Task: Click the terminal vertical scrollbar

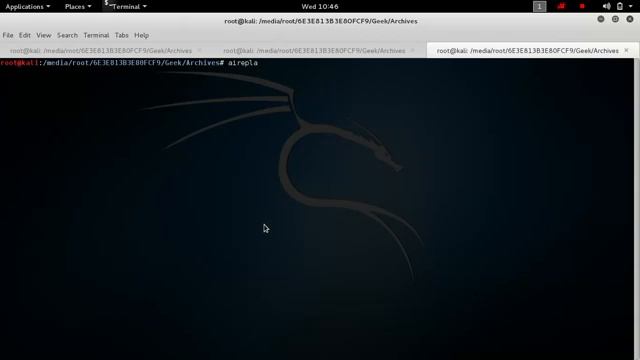Action: pyautogui.click(x=637, y=209)
